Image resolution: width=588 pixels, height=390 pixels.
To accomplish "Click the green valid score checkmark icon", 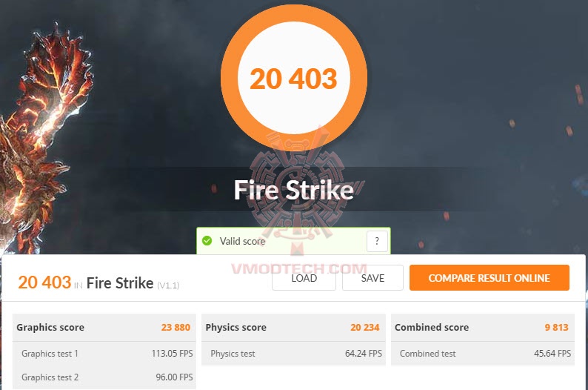I will click(x=207, y=241).
